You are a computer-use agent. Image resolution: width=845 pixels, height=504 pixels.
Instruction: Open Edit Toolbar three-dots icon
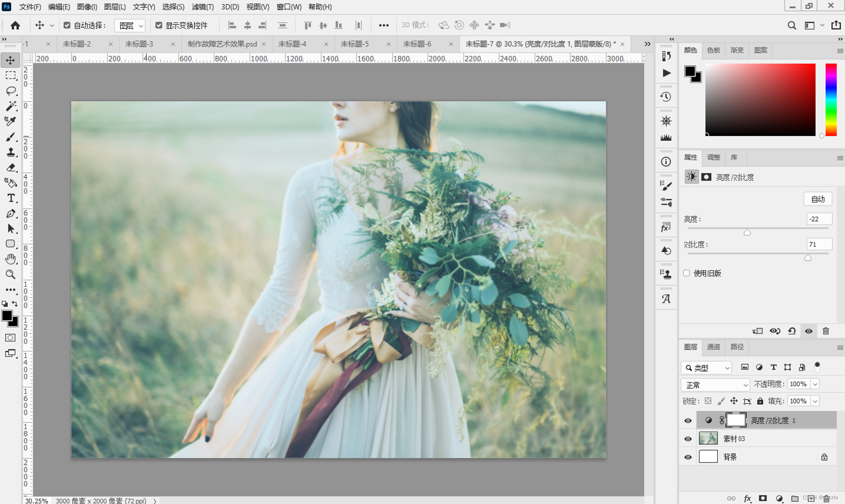tap(10, 290)
